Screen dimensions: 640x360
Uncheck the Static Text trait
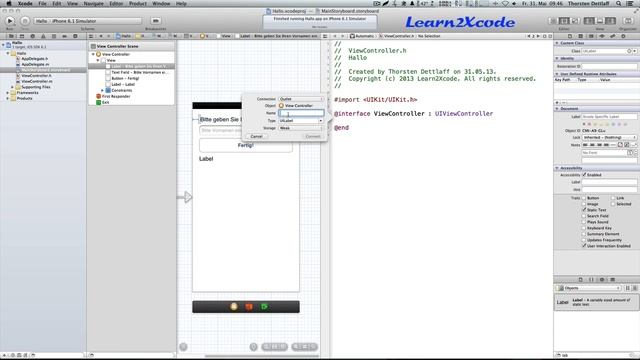[584, 210]
